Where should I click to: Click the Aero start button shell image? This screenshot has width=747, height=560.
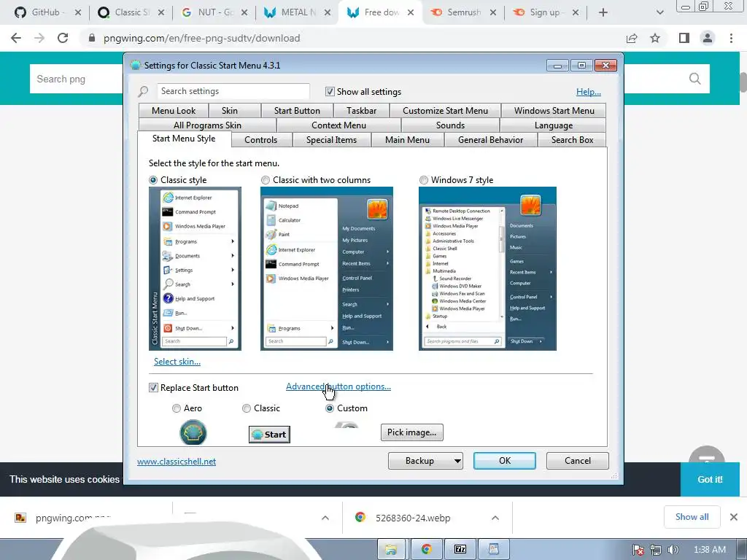click(x=193, y=433)
